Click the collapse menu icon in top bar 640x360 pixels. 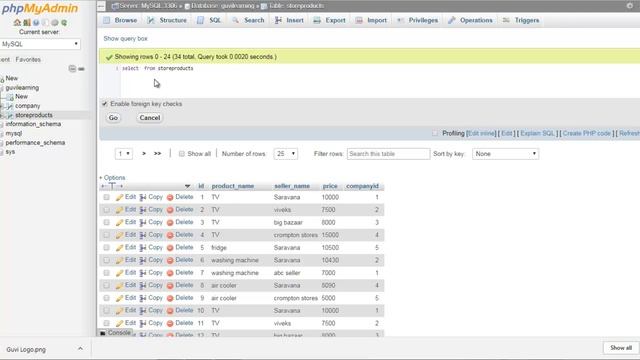coord(101,6)
